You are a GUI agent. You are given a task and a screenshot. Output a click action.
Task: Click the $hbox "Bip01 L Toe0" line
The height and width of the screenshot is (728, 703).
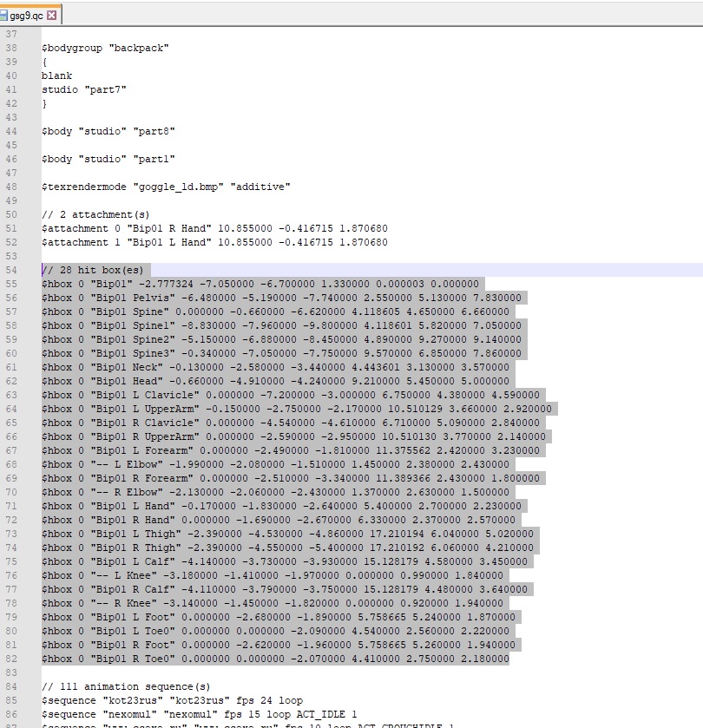pos(276,632)
